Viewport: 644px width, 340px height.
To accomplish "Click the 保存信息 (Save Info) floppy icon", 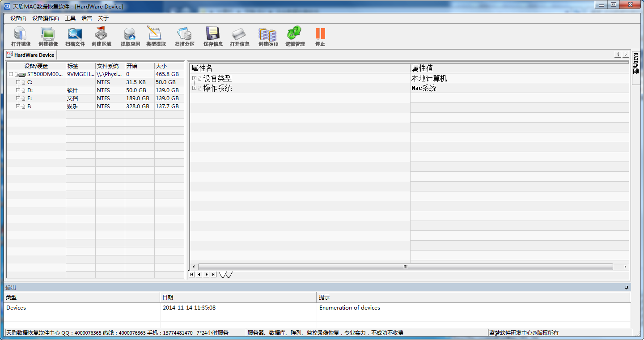I will coord(213,36).
